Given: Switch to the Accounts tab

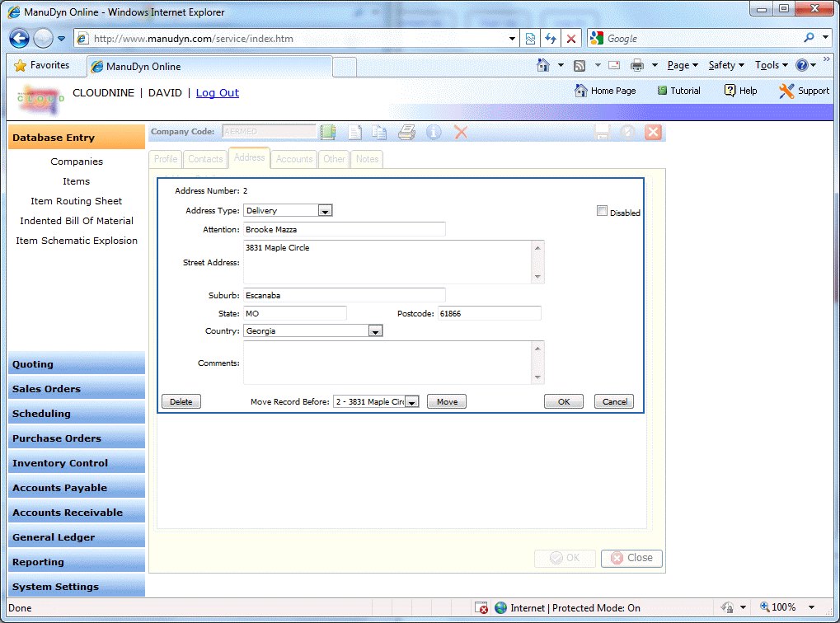Looking at the screenshot, I should pyautogui.click(x=294, y=159).
